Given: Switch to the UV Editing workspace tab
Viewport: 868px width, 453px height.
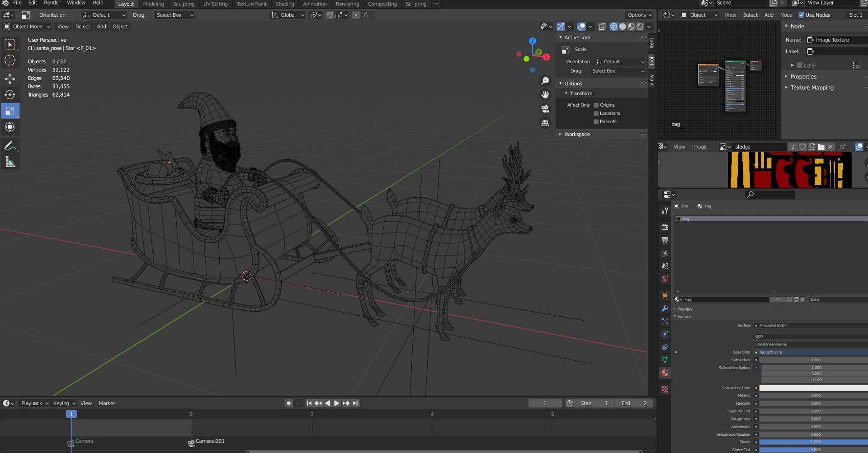Looking at the screenshot, I should pyautogui.click(x=215, y=4).
